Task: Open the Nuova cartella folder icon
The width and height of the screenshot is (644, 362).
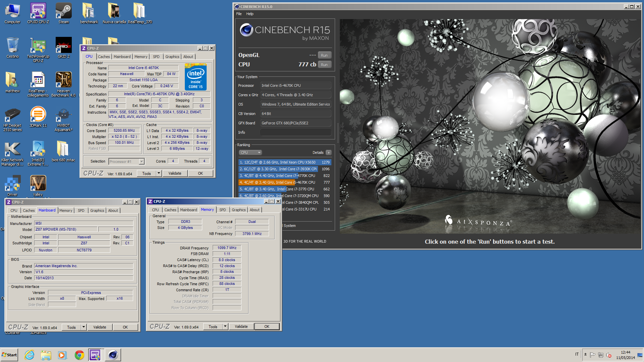Action: tap(114, 13)
